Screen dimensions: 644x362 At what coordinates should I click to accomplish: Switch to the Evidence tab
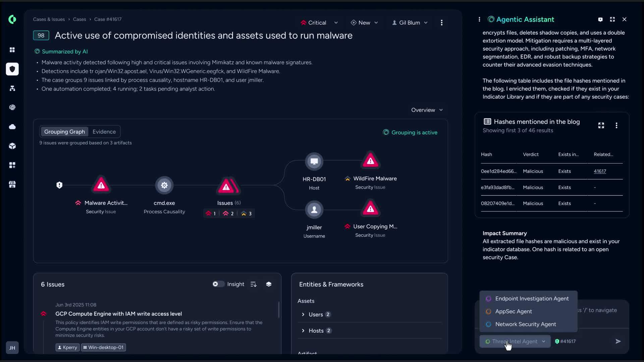tap(104, 132)
